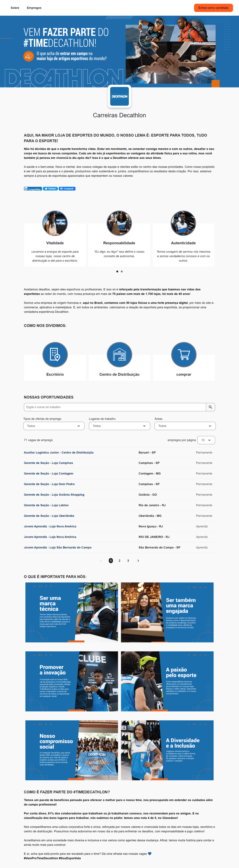
Task: Click the '71 vagas de emprego' count text
Action: tap(38, 440)
